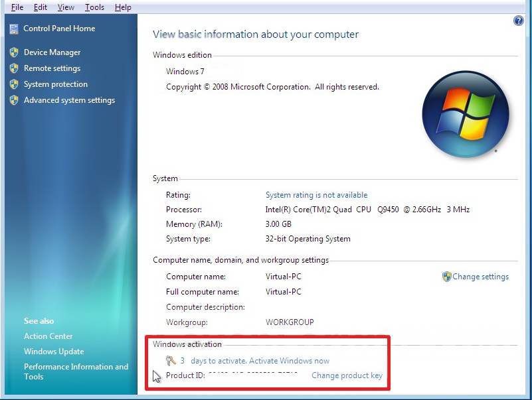532x400 pixels.
Task: Click the Copyright 2008 Microsoft Corporation text
Action: pyautogui.click(x=272, y=87)
